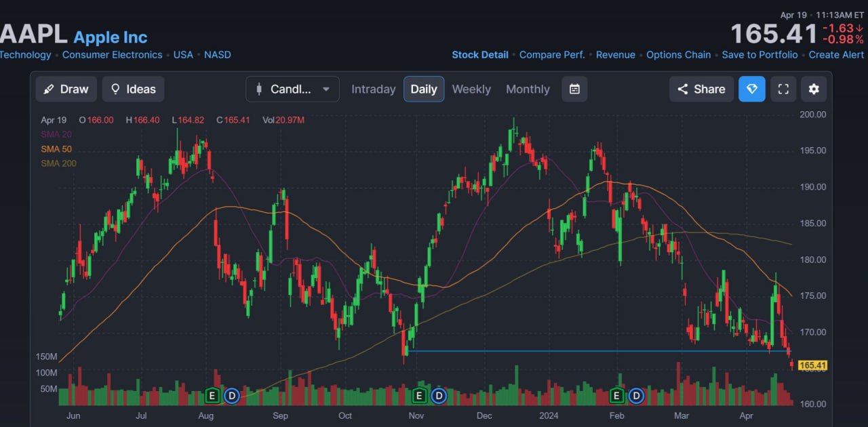Switch to the Intraday timeframe

[373, 89]
